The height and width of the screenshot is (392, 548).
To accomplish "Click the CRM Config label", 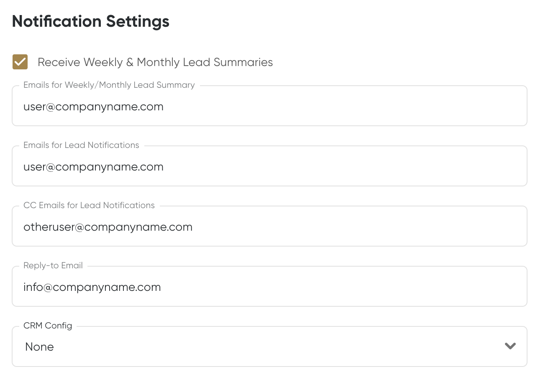I will tap(48, 326).
